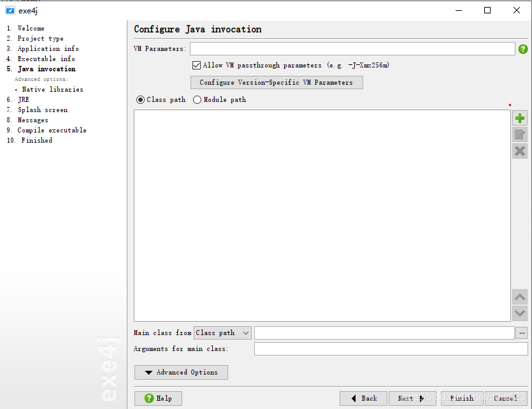This screenshot has width=532, height=409.
Task: Open the Help button
Action: pos(158,398)
